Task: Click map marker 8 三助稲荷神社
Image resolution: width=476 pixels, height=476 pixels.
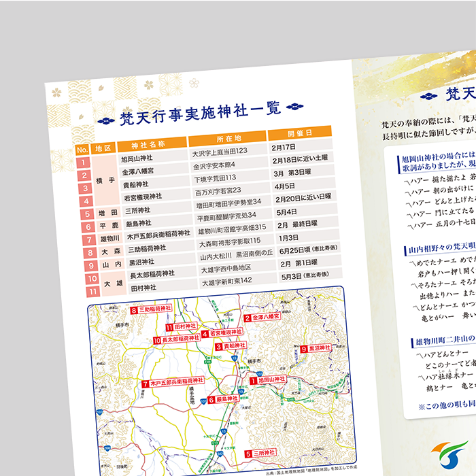Action: click(151, 309)
